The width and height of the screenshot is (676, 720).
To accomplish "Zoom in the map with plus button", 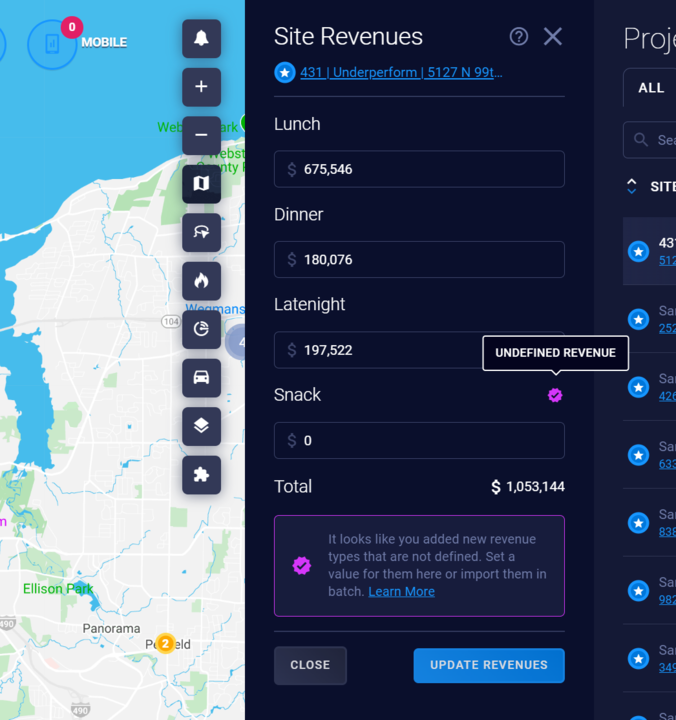I will tap(201, 87).
